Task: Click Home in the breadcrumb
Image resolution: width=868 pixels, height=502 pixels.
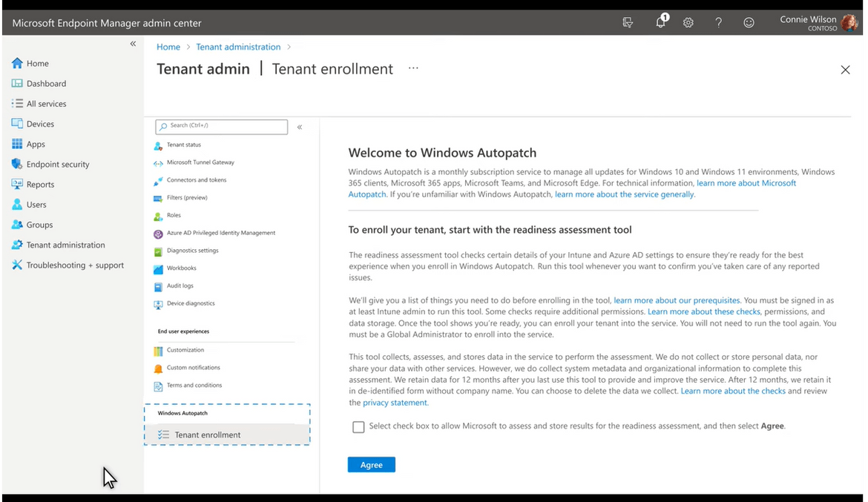Action: click(x=168, y=47)
